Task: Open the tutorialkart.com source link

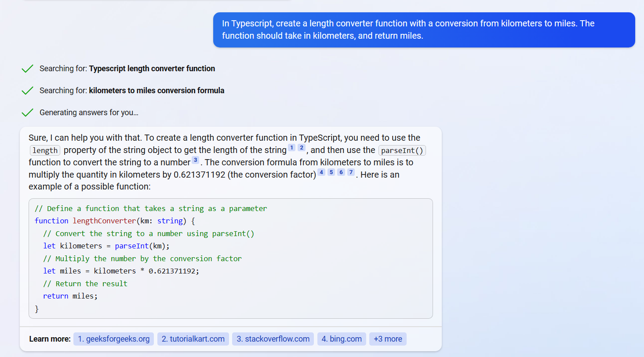Action: pyautogui.click(x=193, y=339)
